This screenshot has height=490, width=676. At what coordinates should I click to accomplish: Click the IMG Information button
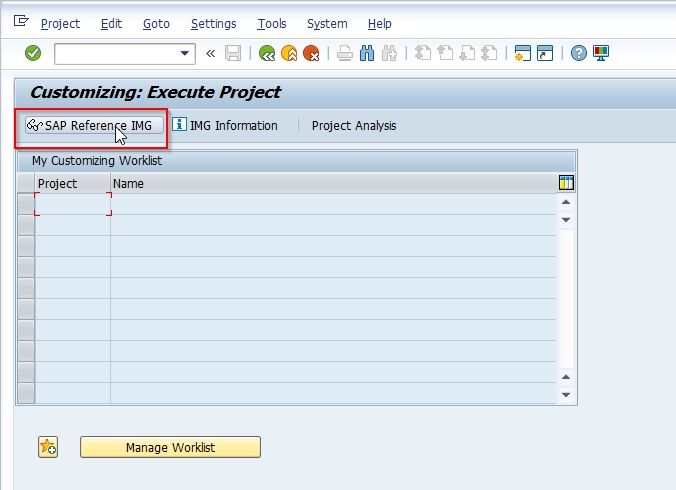click(x=225, y=125)
